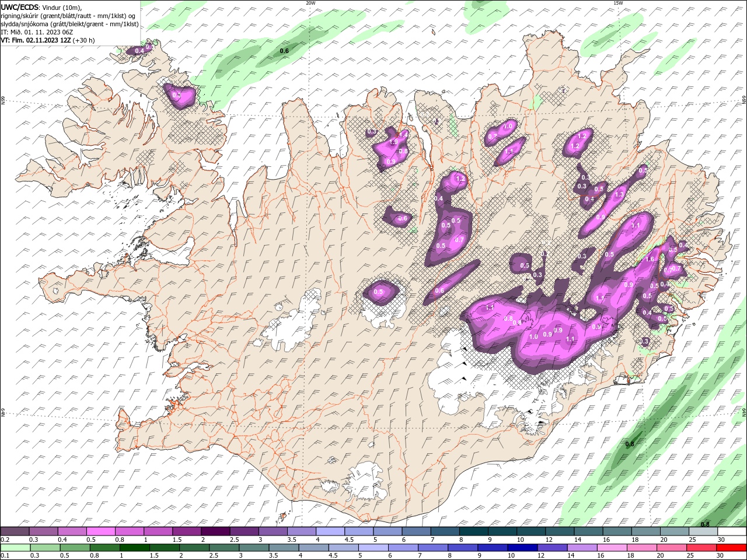
Task: Click the 0.2 label in the purple legend row
Action: (x=5, y=540)
